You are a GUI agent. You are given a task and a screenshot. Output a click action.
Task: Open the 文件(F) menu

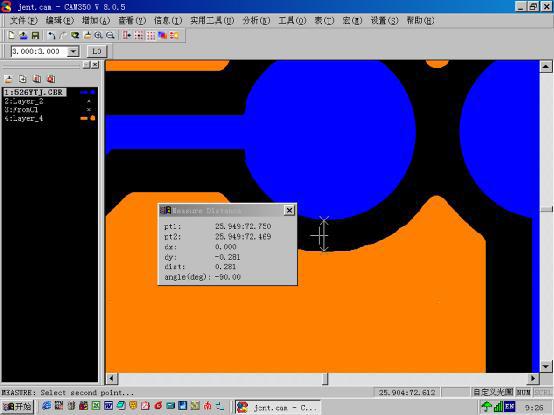[x=23, y=20]
